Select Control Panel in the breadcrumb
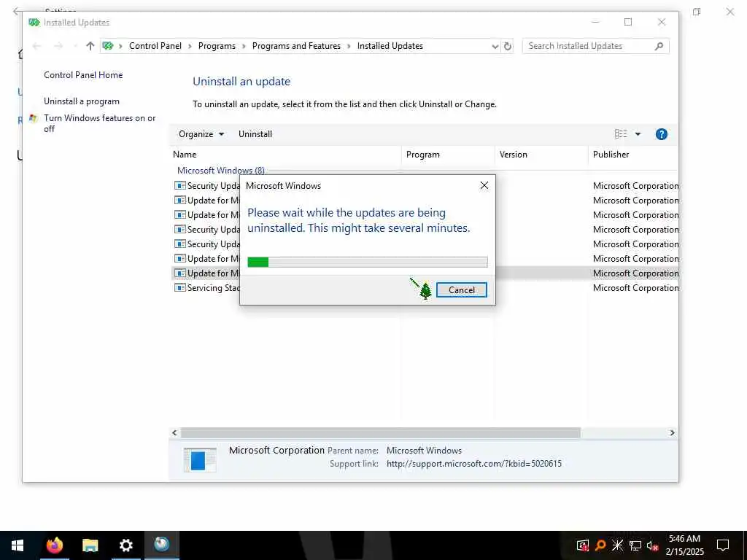This screenshot has width=747, height=560. point(155,46)
